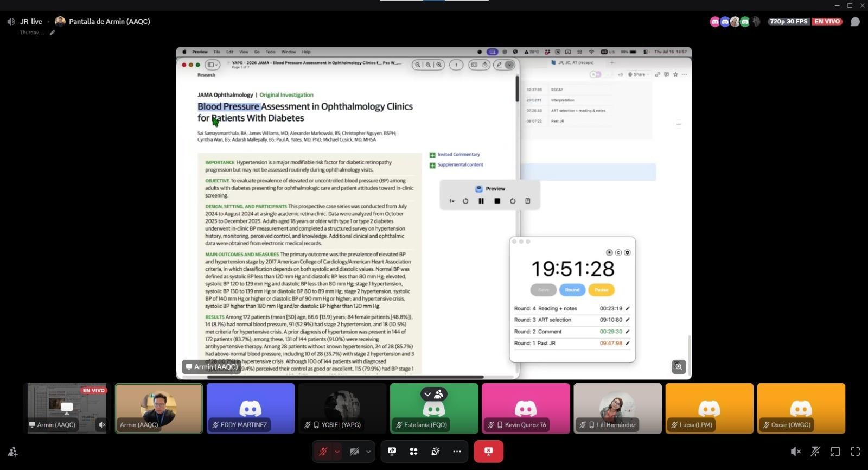Select Lili Hernández participant tile
Viewport: 868px width, 470px height.
(x=617, y=408)
